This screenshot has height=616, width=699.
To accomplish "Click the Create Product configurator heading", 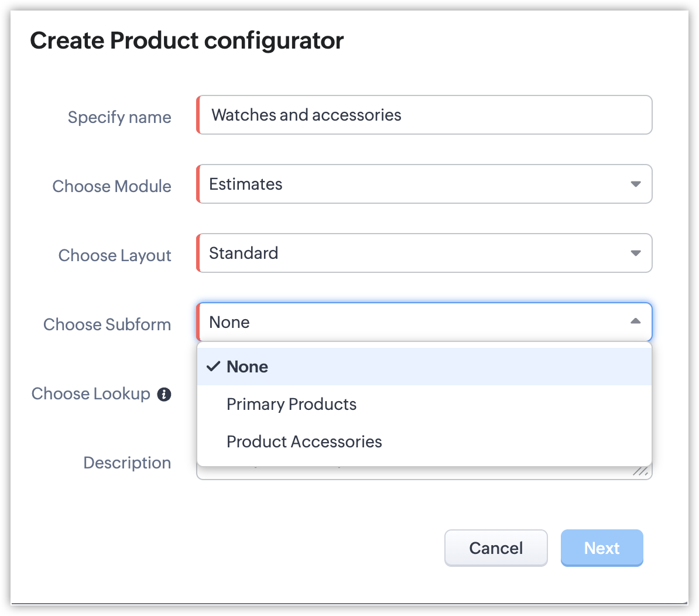I will coord(187,41).
